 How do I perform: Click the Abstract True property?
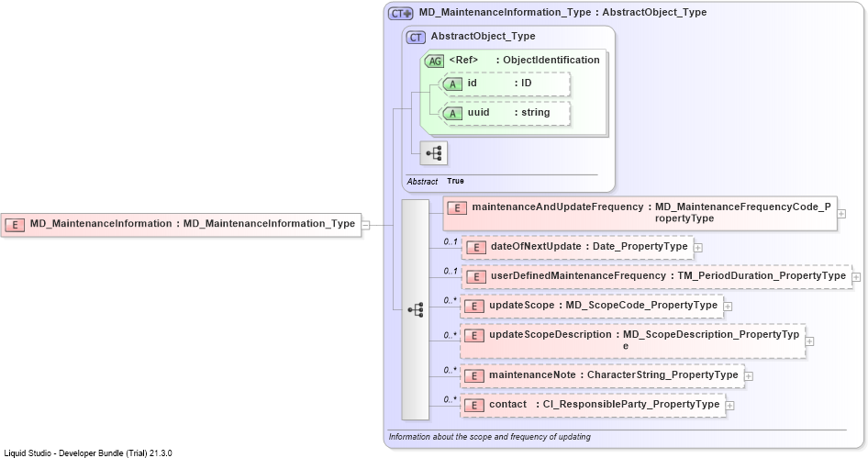[435, 181]
